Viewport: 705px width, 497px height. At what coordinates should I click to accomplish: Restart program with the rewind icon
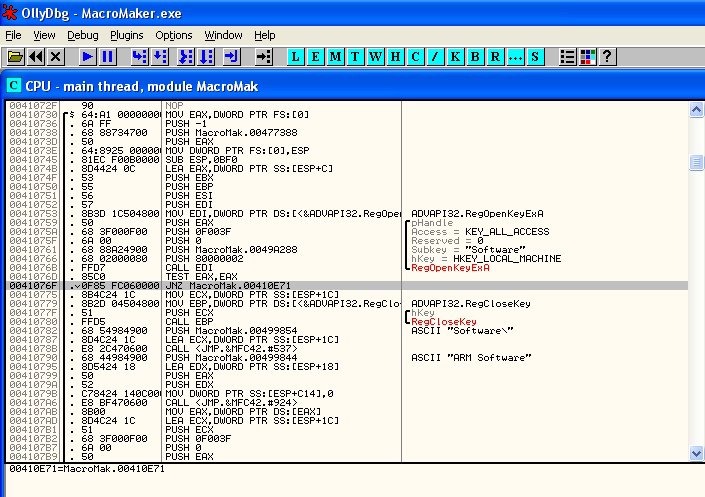click(x=36, y=57)
